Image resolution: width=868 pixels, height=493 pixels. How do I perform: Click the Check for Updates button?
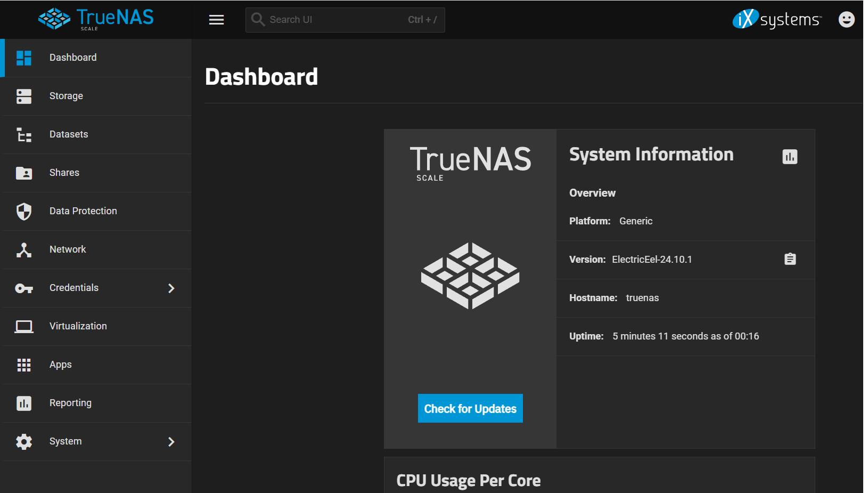tap(470, 408)
